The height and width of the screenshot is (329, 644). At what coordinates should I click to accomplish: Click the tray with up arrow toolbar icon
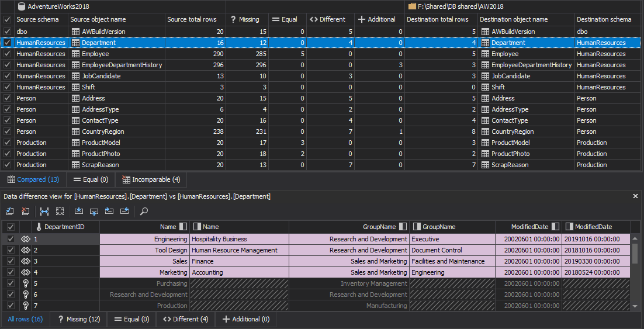point(94,211)
